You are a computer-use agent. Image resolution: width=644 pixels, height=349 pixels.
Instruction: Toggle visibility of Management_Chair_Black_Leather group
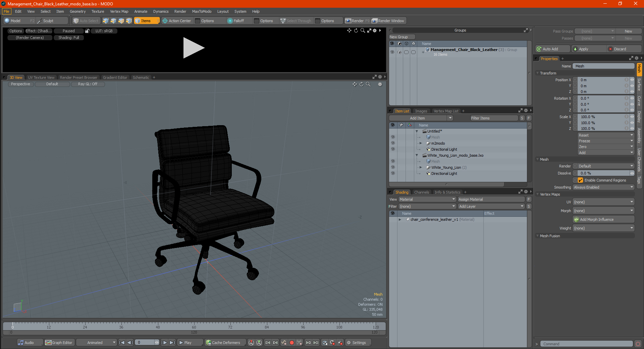point(392,52)
